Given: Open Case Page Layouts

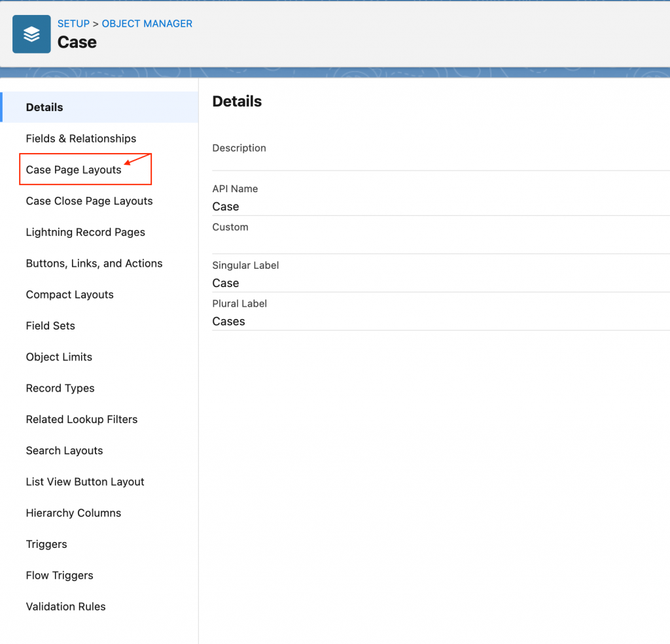Looking at the screenshot, I should pyautogui.click(x=74, y=170).
